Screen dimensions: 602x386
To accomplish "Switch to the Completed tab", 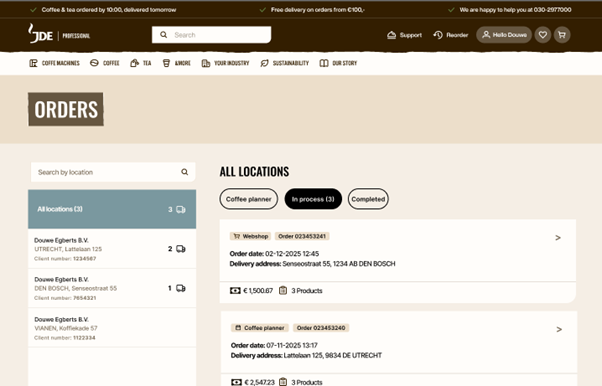I will pyautogui.click(x=368, y=199).
